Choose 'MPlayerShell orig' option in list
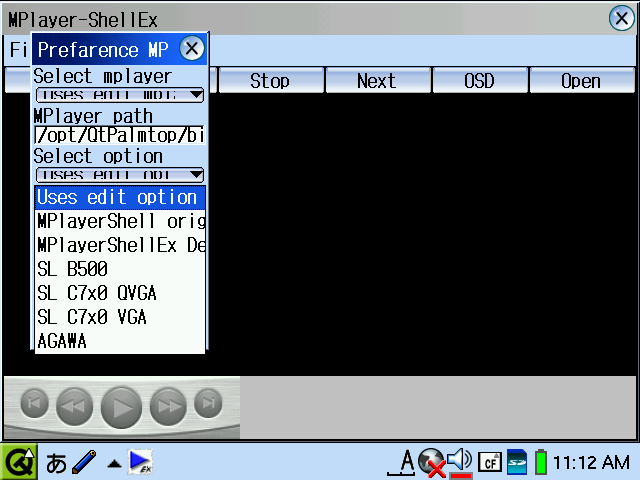Screen dimensions: 640x480 (x=120, y=221)
